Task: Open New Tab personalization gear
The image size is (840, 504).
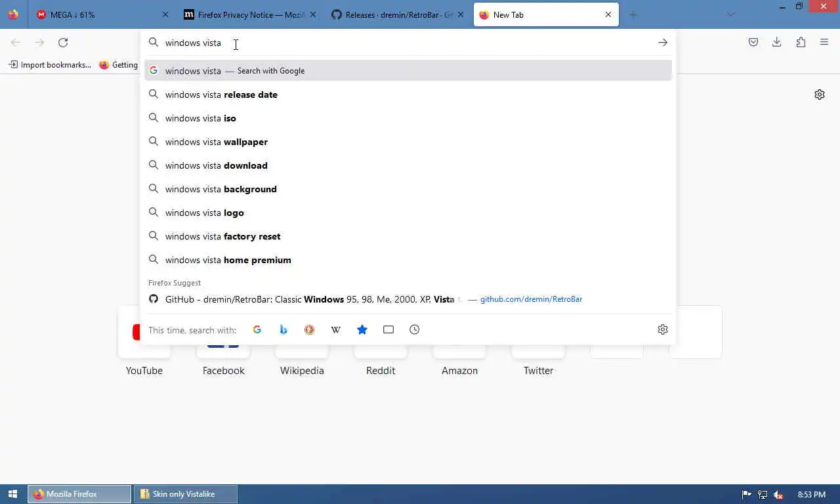Action: (x=820, y=94)
